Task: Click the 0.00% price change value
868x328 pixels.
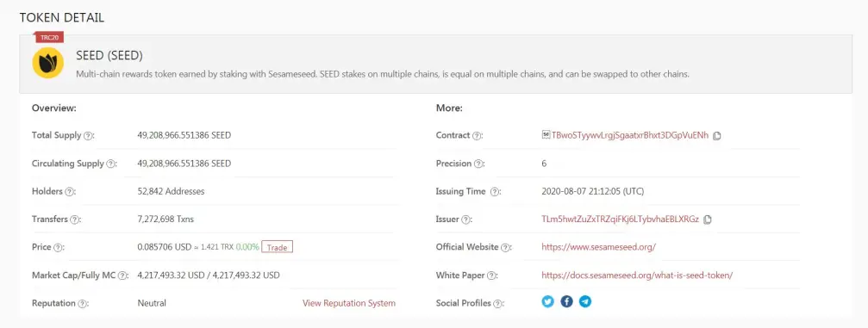Action: pyautogui.click(x=247, y=247)
